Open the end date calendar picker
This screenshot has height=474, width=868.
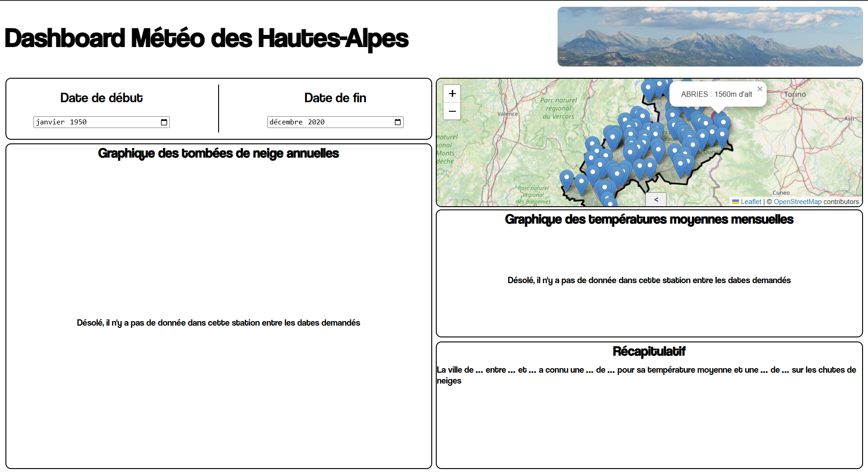[398, 122]
